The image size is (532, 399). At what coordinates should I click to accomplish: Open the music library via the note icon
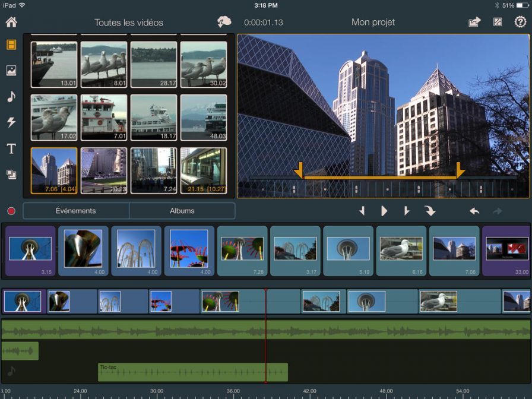click(11, 97)
